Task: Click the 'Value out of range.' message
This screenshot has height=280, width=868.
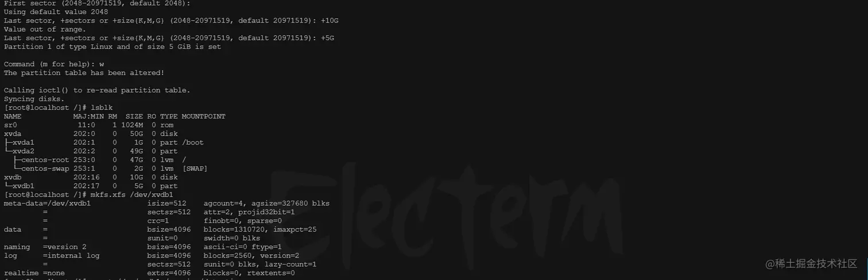Action: click(45, 29)
